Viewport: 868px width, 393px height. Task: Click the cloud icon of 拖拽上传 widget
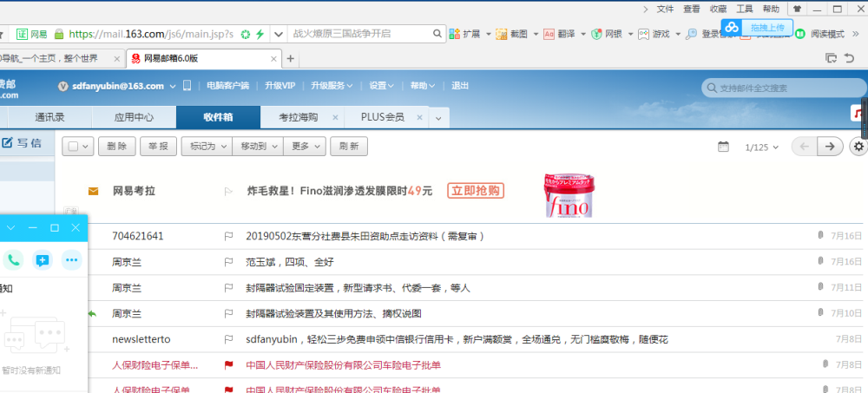(x=732, y=27)
